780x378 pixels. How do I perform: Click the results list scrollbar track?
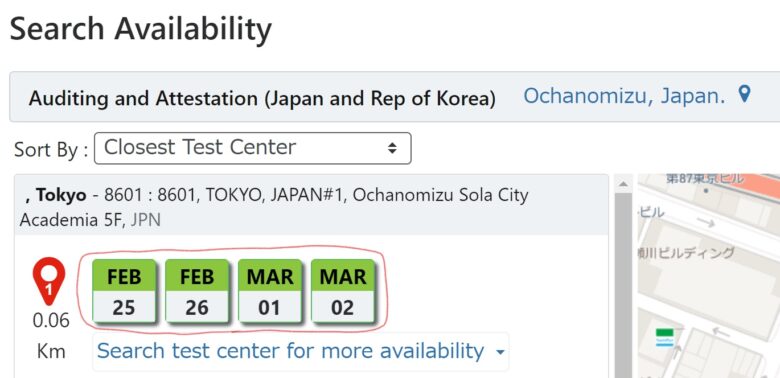[x=623, y=285]
